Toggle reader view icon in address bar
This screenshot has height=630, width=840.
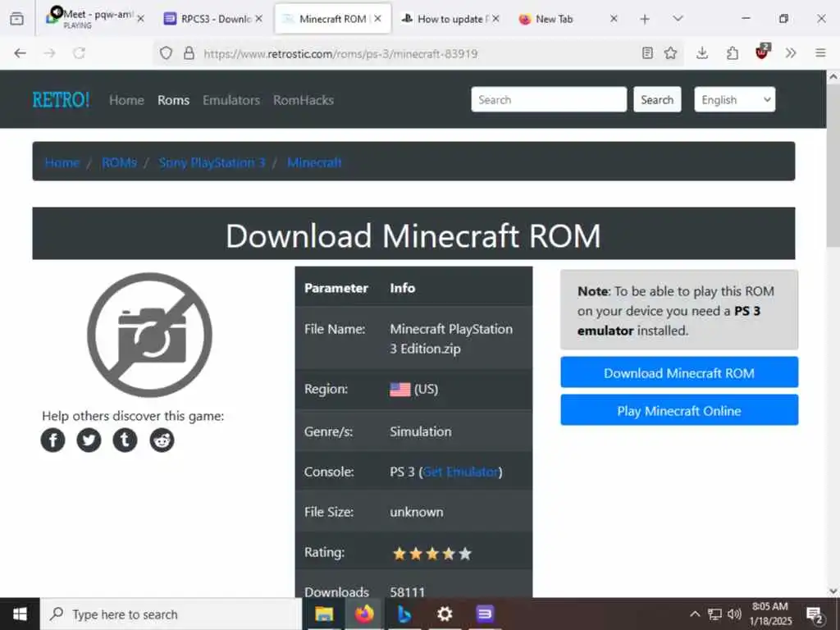[647, 53]
